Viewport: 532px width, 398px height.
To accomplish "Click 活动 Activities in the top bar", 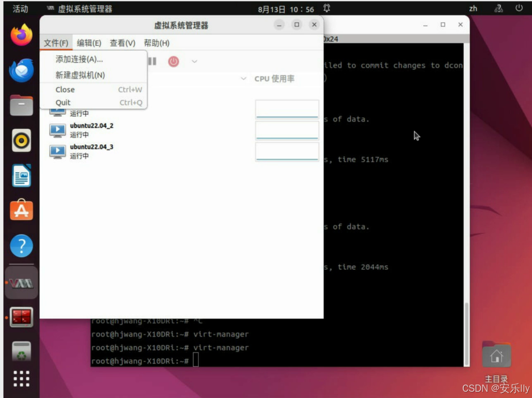I will point(20,9).
